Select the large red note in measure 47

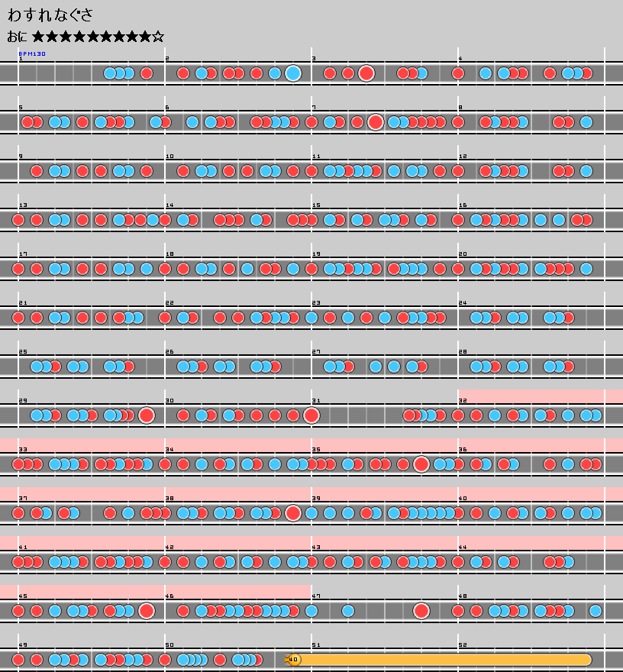[421, 611]
